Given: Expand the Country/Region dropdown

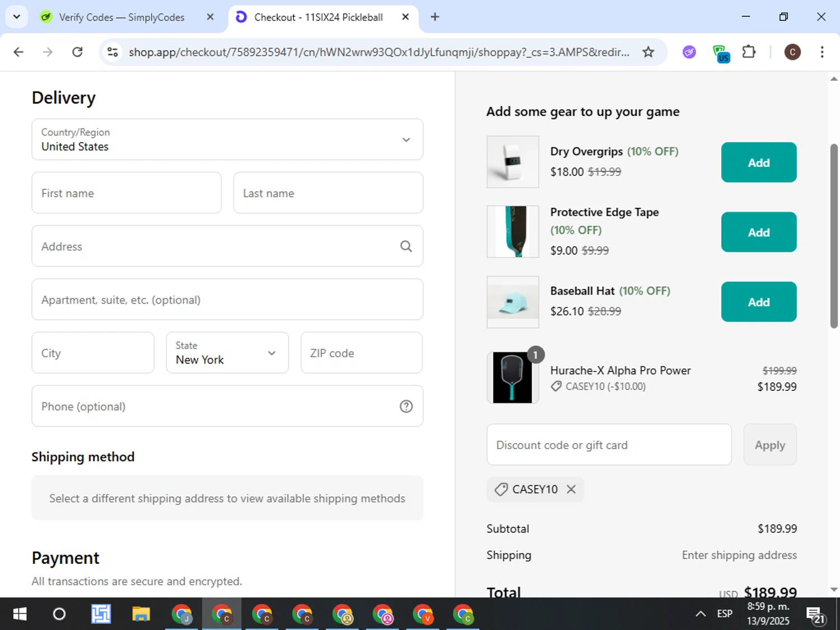Looking at the screenshot, I should tap(227, 139).
